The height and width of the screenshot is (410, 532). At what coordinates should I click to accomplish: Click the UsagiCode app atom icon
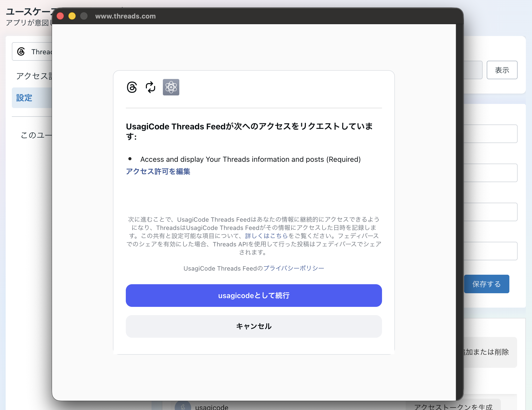pos(171,87)
